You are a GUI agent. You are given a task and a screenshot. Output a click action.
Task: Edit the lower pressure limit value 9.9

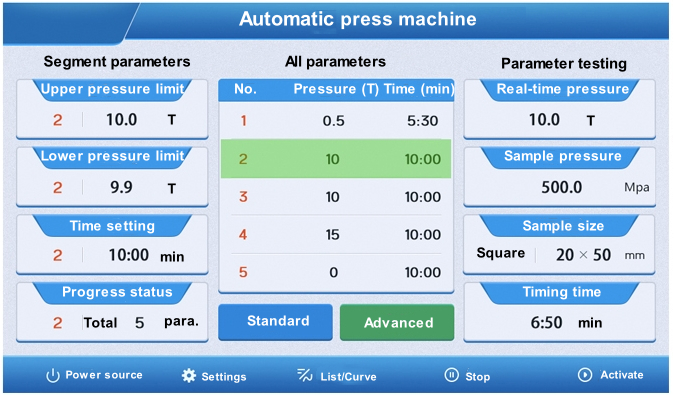[121, 187]
